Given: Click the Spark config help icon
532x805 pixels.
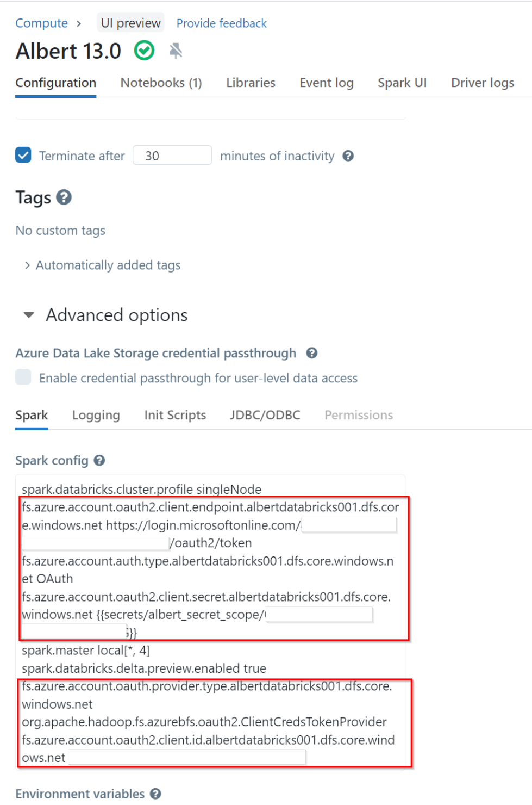Looking at the screenshot, I should point(100,460).
